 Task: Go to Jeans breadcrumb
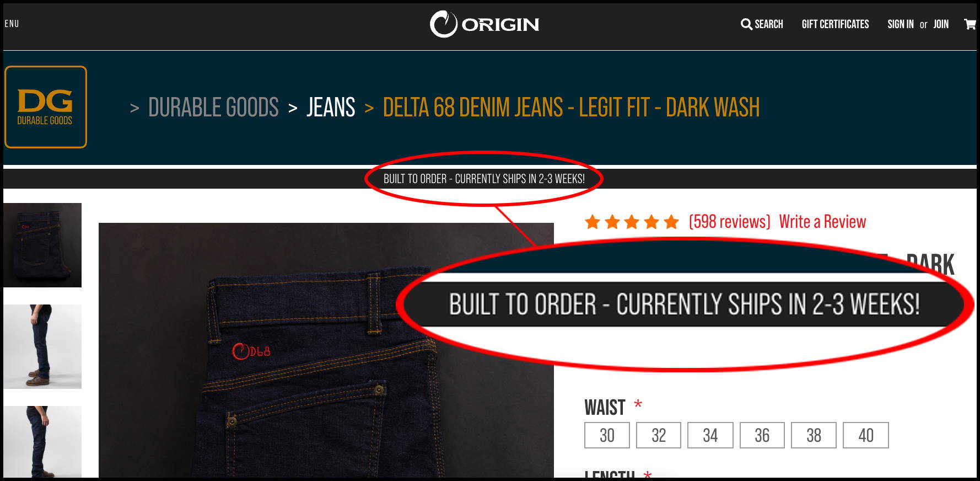tap(331, 108)
